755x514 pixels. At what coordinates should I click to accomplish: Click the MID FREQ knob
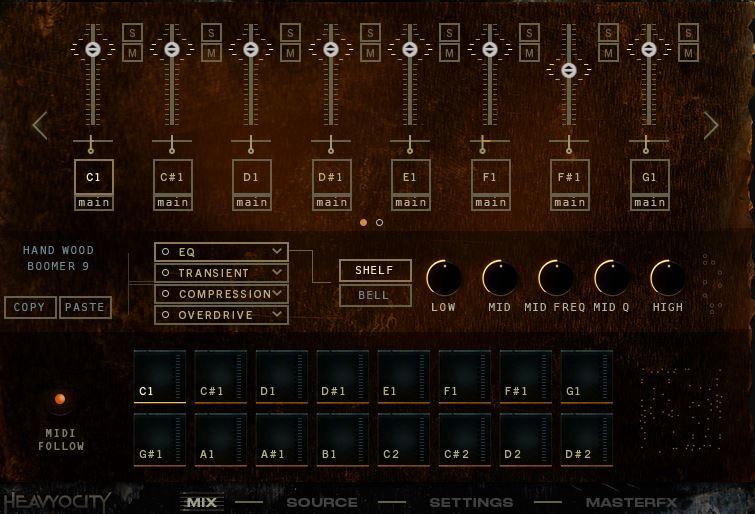coord(555,277)
